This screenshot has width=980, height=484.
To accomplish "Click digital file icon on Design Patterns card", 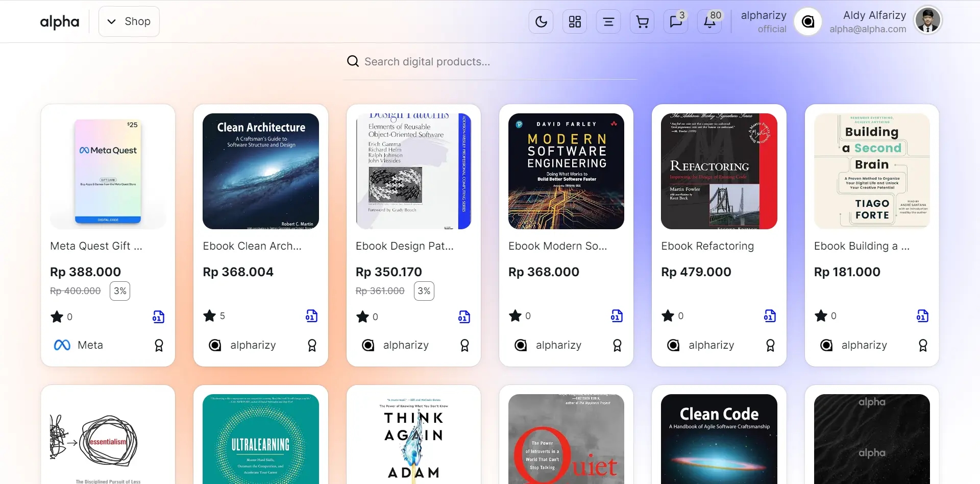I will point(464,317).
